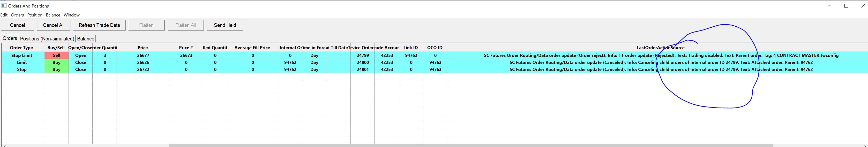Open the Edit menu
This screenshot has height=147, width=868.
(4, 15)
